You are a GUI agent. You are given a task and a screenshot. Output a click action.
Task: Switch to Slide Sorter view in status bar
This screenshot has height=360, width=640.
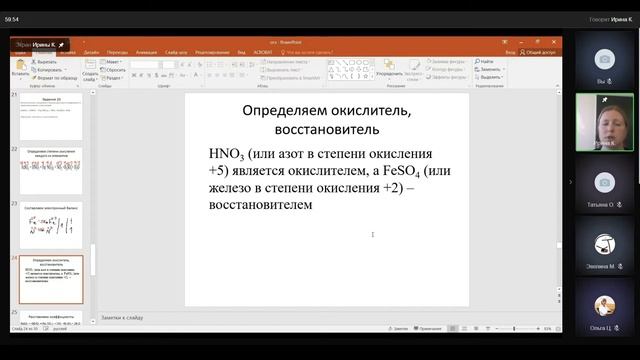464,329
